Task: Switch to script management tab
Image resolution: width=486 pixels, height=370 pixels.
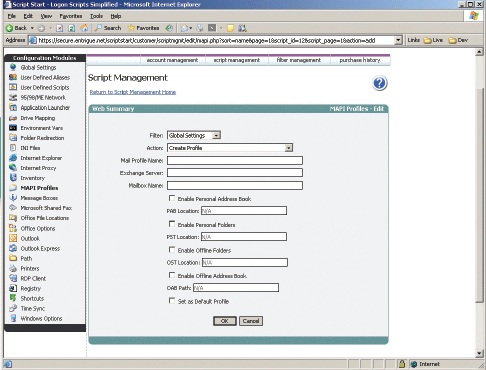Action: 237,60
